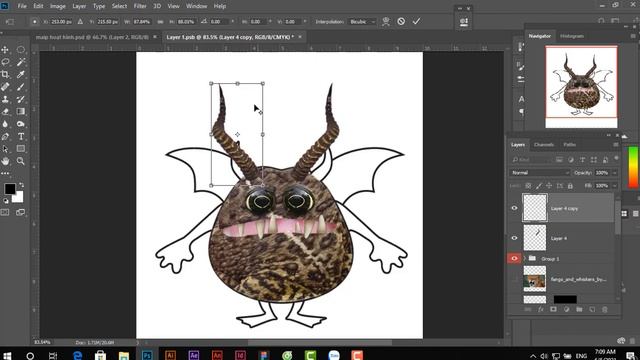Open Edit Toolbar three-dots button
The height and width of the screenshot is (360, 640).
[x=5, y=173]
